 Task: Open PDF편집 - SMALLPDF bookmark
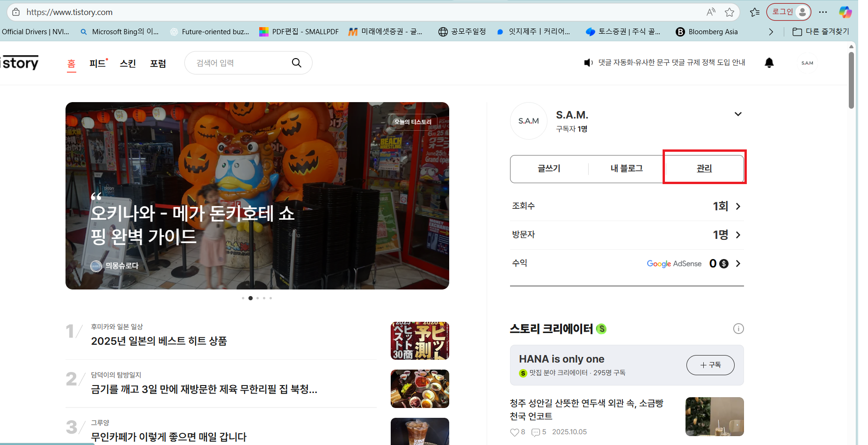(x=299, y=32)
